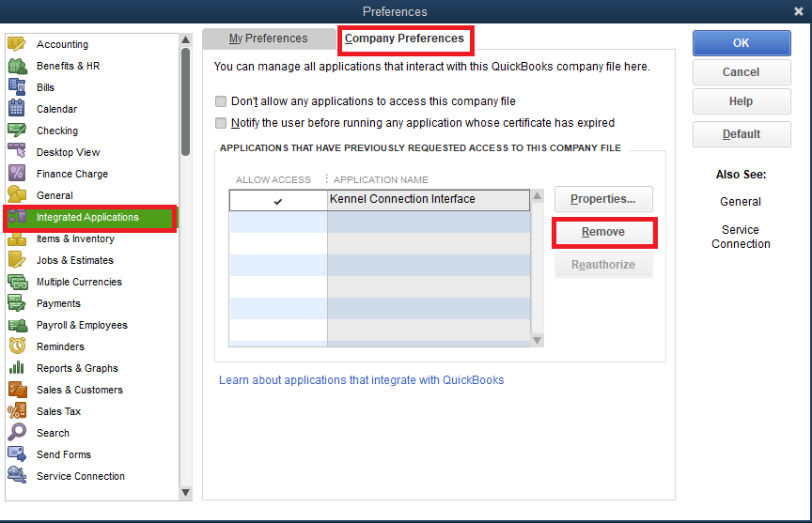Select the Bills label in list
The width and height of the screenshot is (812, 523).
click(x=45, y=87)
